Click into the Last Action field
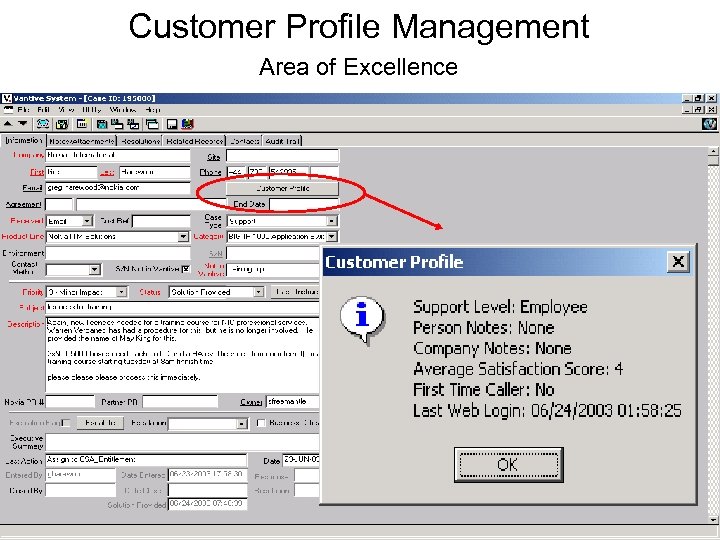The height and width of the screenshot is (540, 720). click(x=146, y=460)
